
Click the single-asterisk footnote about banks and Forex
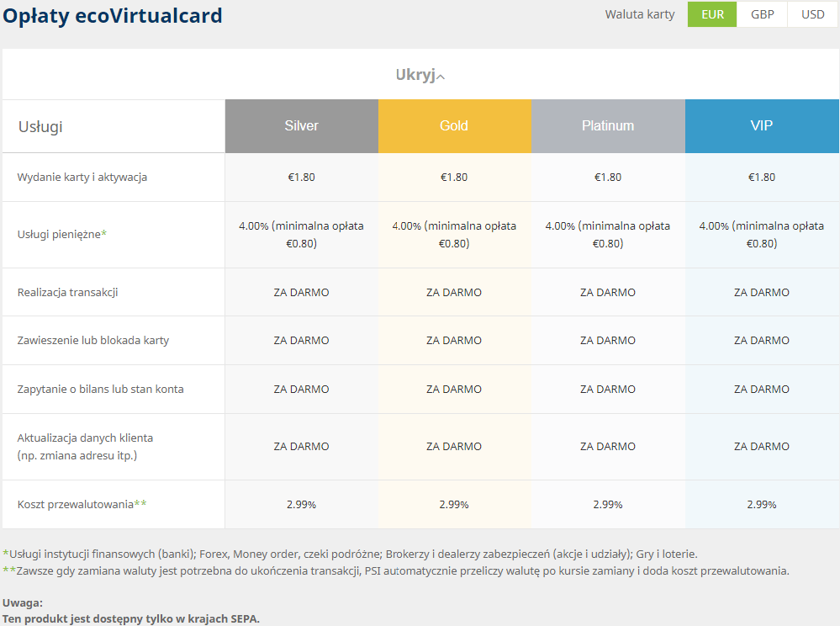(x=351, y=554)
